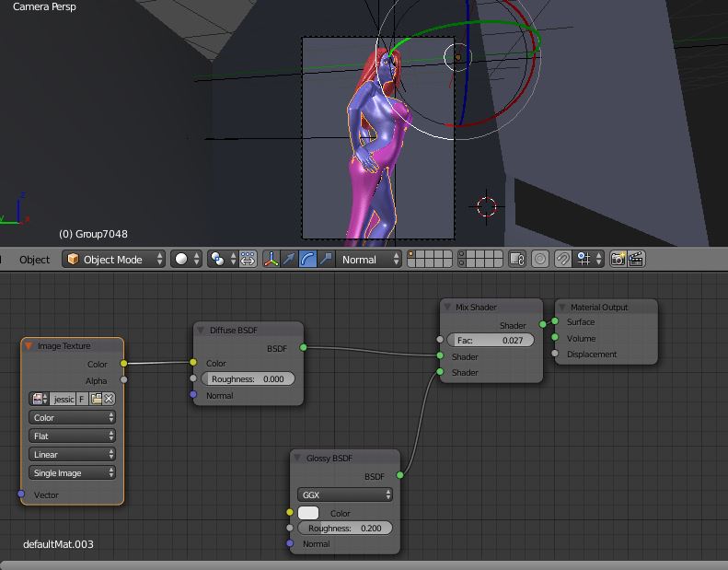
Task: Click the jessic image name field
Action: click(63, 399)
